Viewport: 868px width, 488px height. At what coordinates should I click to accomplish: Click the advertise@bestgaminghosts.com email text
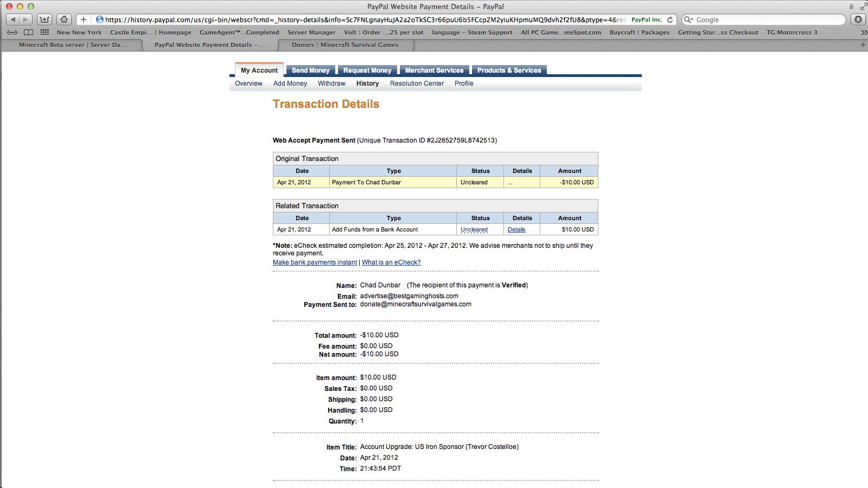pyautogui.click(x=409, y=296)
